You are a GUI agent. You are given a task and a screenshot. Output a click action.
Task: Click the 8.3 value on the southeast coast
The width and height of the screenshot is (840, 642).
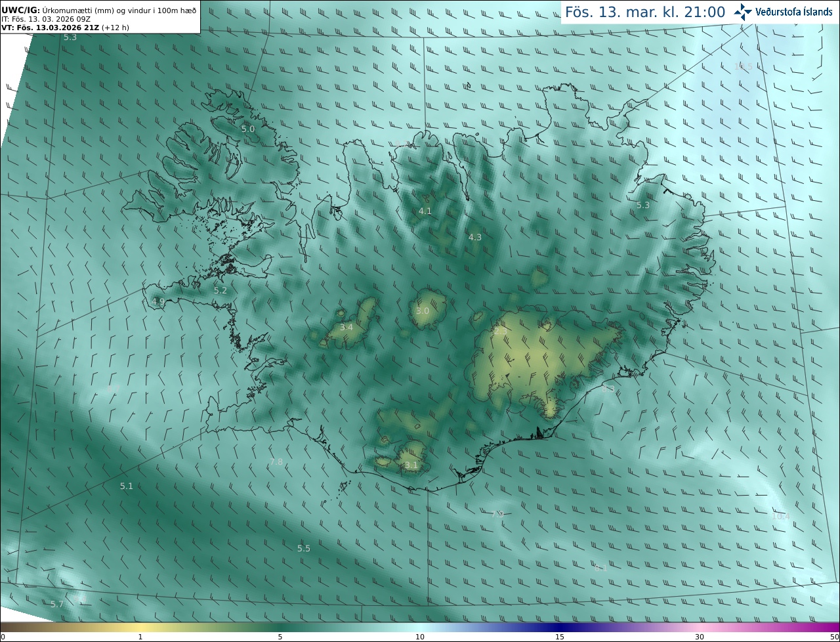(x=608, y=389)
